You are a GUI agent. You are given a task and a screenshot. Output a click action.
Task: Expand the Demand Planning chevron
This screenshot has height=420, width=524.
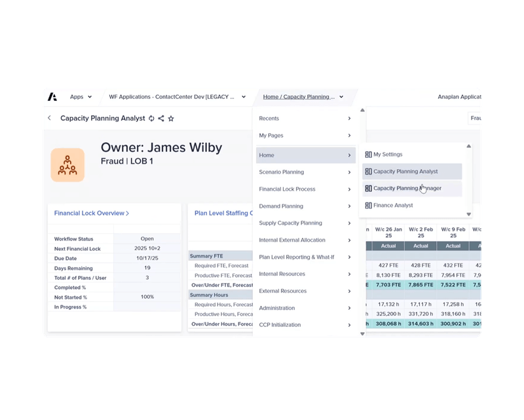click(x=349, y=206)
